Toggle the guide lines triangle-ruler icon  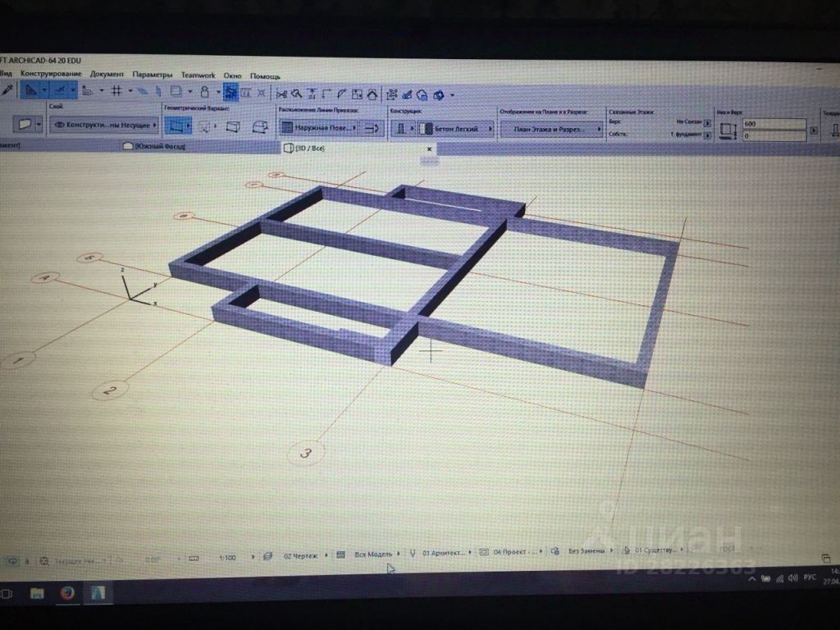tap(30, 90)
